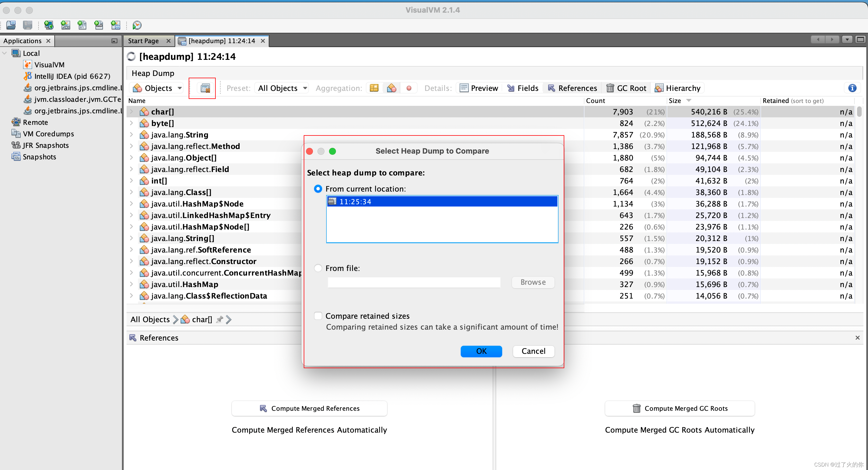The height and width of the screenshot is (470, 868).
Task: Show the Hierarchy details view
Action: 678,88
